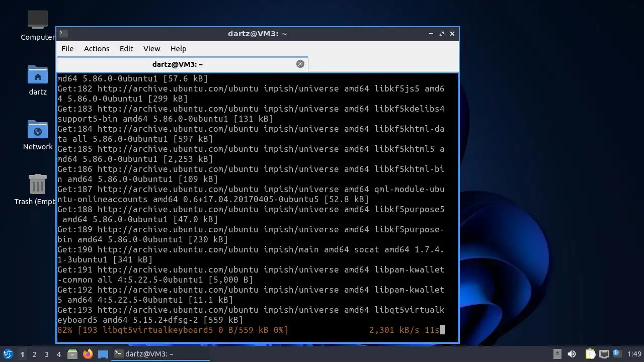Screen dimensions: 644x362
Task: Open the wired network tray icon
Action: click(604, 354)
